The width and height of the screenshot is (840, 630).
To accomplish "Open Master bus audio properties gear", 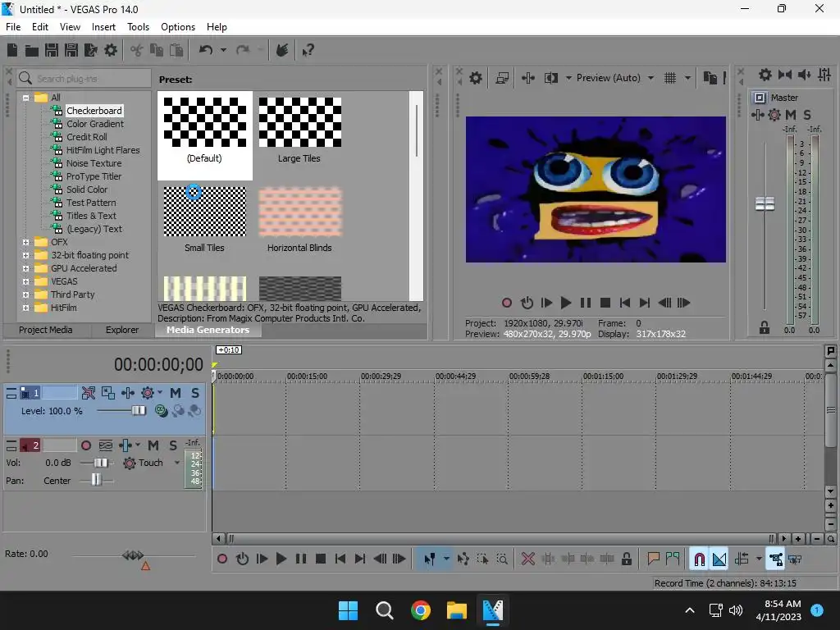I will (765, 75).
